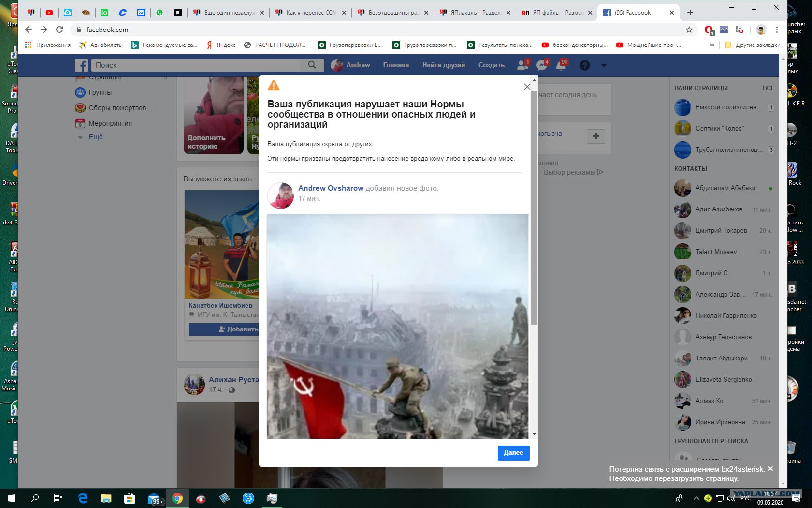Image resolution: width=812 pixels, height=508 pixels.
Task: Open a new browser tab
Action: click(690, 13)
